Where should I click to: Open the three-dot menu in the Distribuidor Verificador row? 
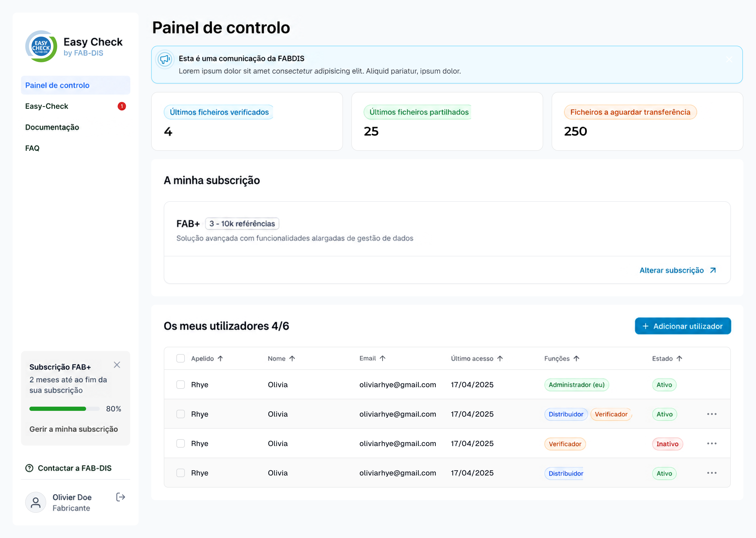click(712, 414)
